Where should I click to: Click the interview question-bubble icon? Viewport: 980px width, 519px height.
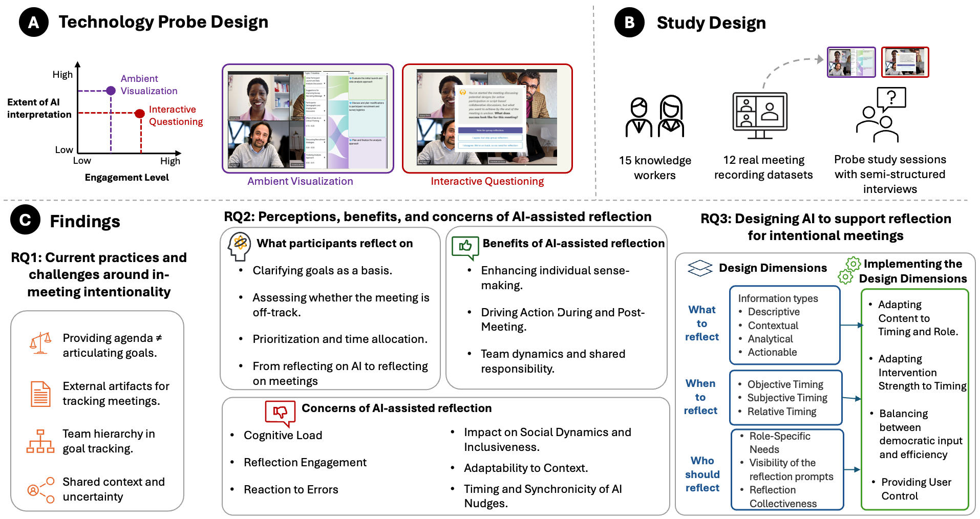click(881, 115)
